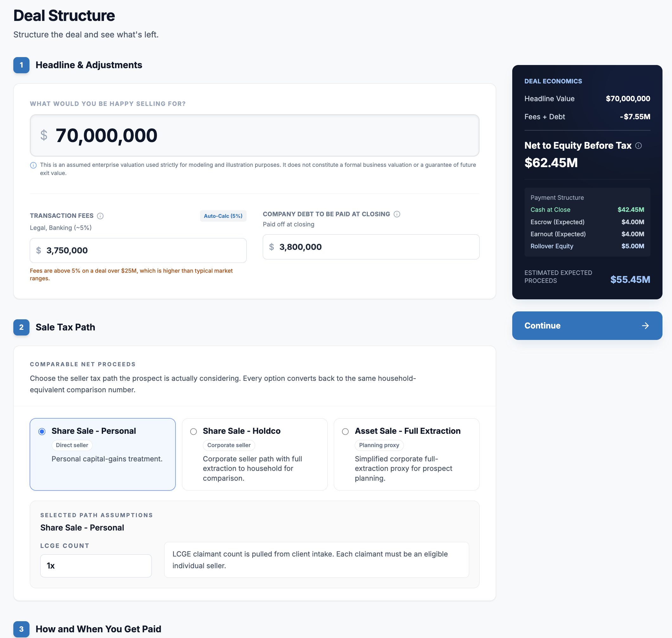
Task: Click the info icon below the headline value field
Action: pyautogui.click(x=33, y=165)
